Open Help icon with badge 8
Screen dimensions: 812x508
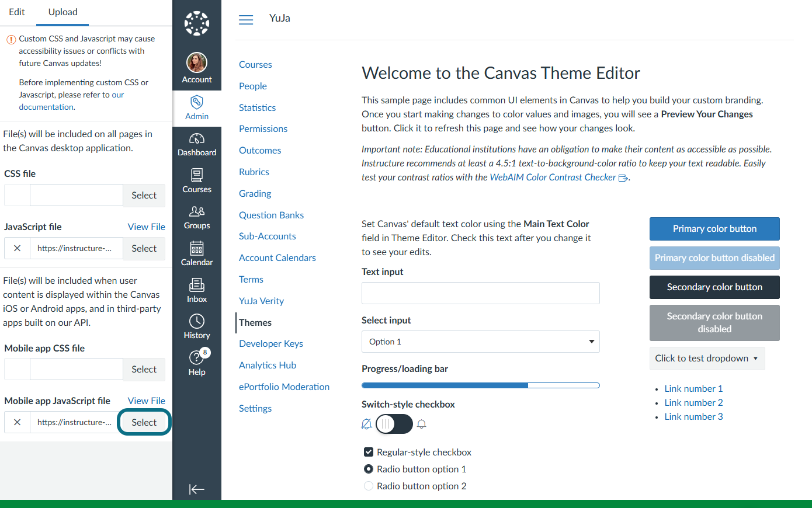pos(197,357)
